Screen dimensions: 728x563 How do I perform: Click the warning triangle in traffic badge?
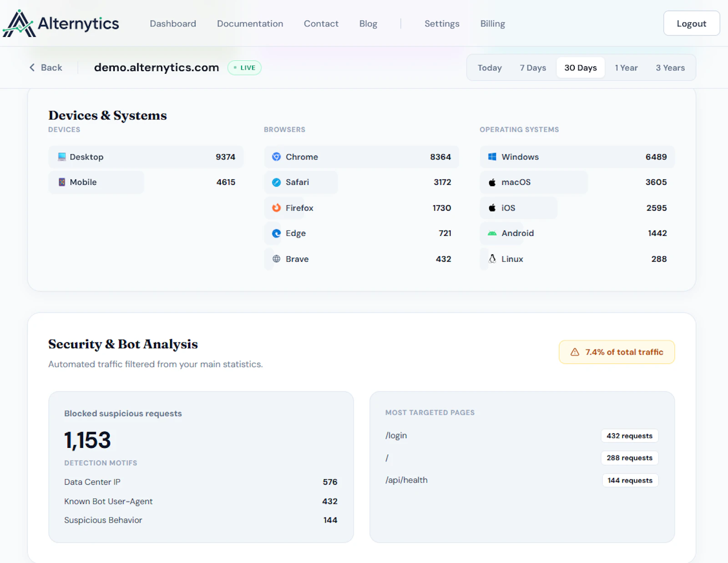click(x=575, y=352)
